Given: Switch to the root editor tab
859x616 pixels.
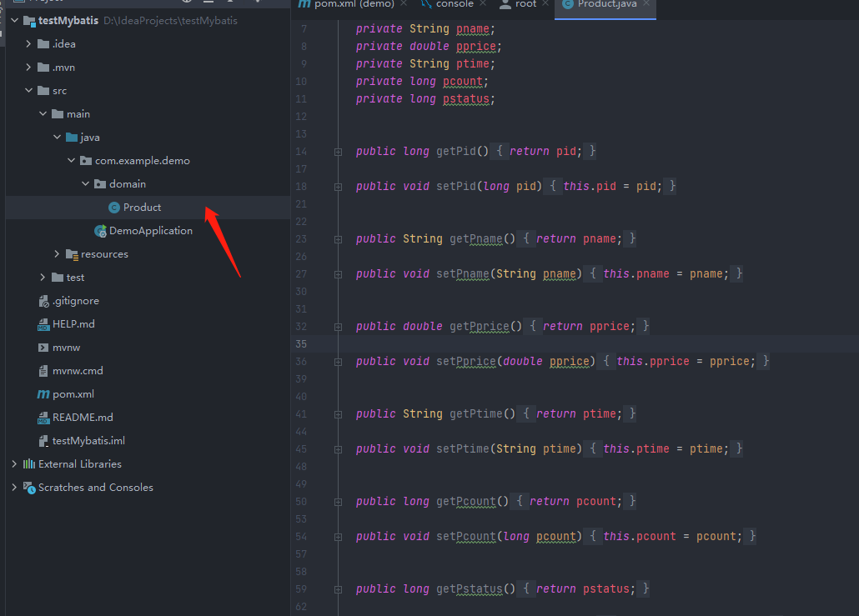Looking at the screenshot, I should 525,4.
